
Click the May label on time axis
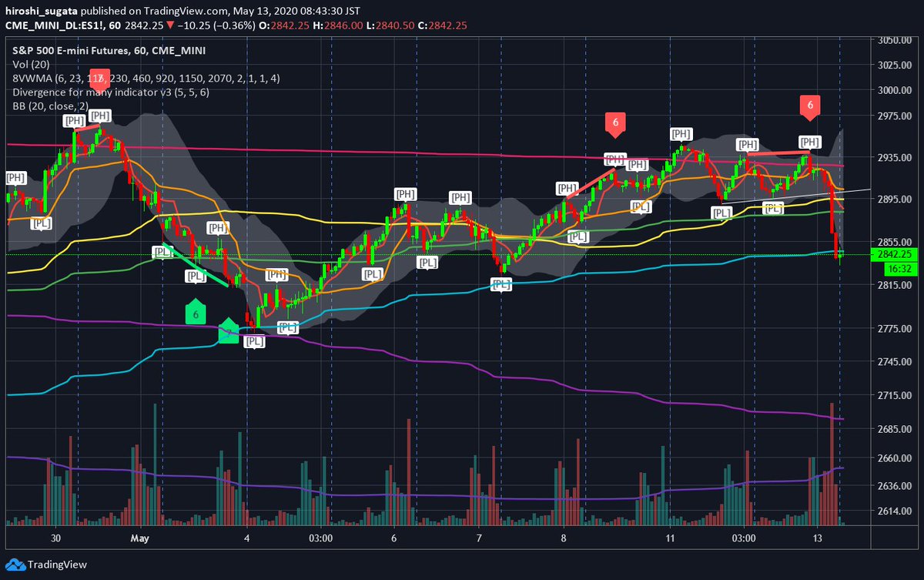(140, 538)
